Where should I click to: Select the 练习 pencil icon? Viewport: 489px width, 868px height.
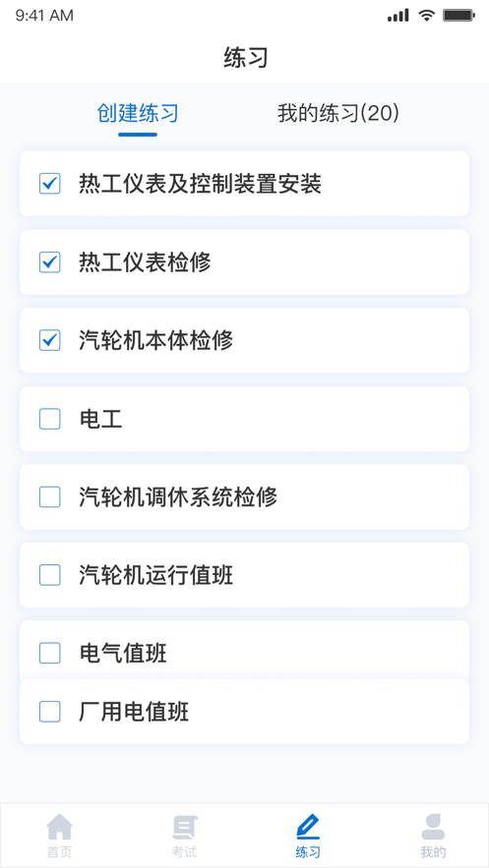pyautogui.click(x=308, y=827)
